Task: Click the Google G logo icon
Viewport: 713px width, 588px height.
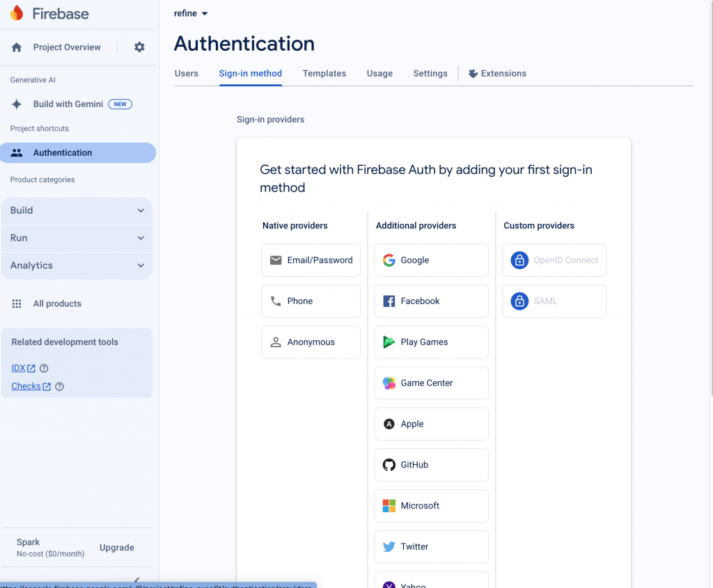Action: pyautogui.click(x=389, y=260)
